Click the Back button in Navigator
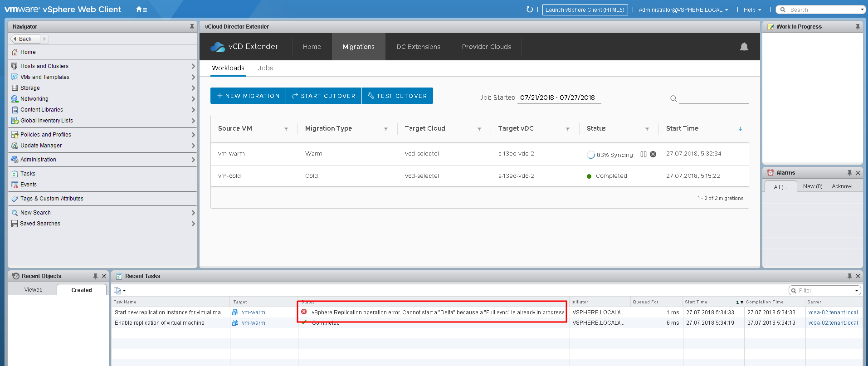Viewport: 868px width, 366px height. pos(25,39)
